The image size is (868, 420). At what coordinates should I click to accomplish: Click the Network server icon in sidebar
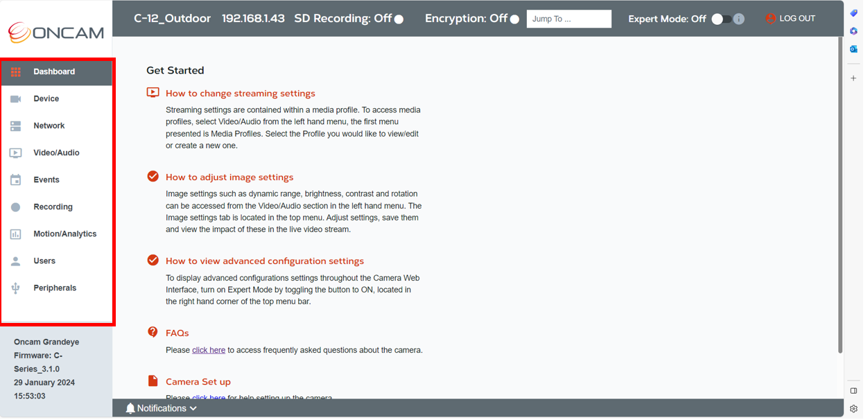tap(15, 126)
